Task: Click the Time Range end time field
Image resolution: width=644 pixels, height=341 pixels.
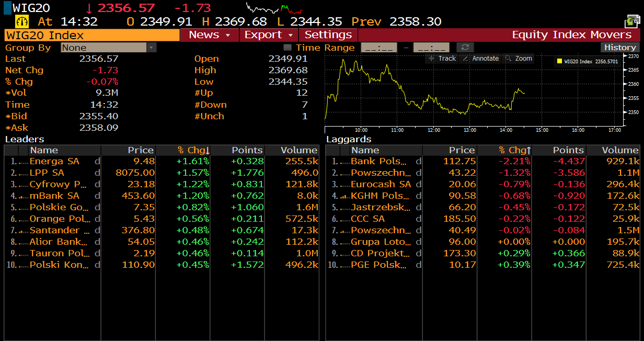Action: 431,48
